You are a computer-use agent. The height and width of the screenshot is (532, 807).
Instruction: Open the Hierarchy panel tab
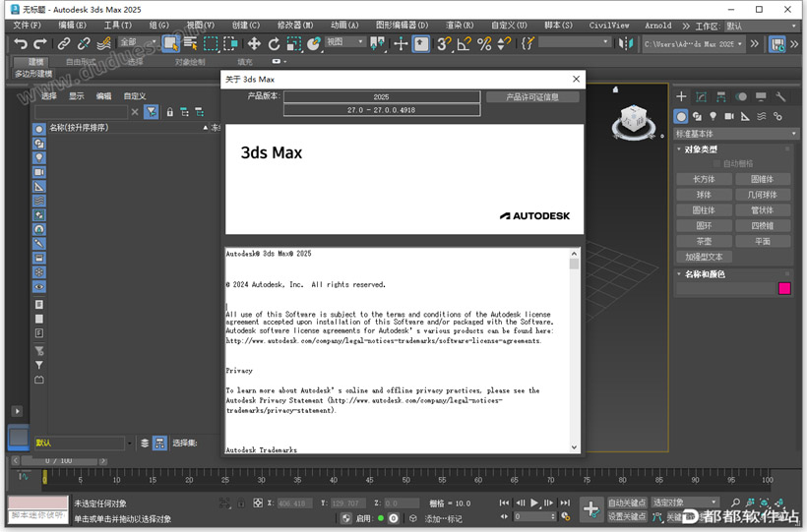tap(721, 96)
